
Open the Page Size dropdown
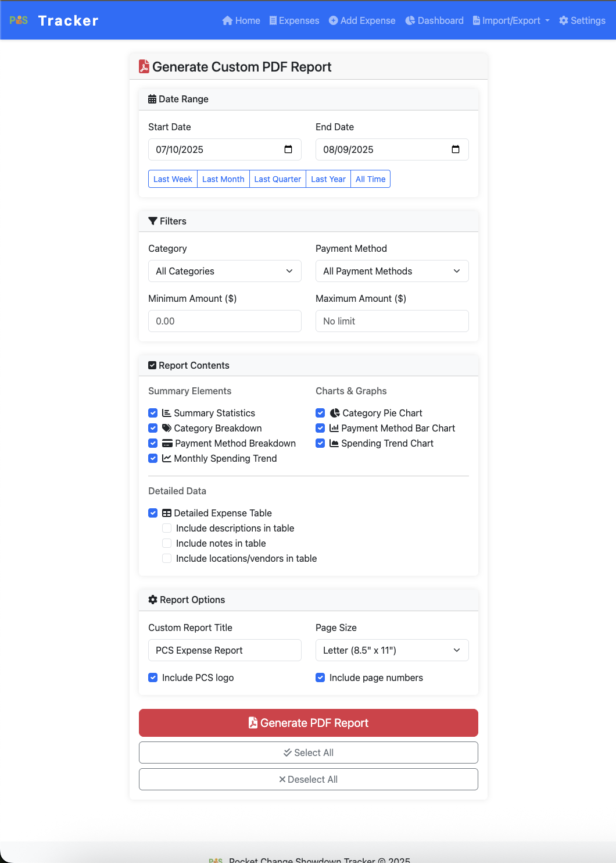click(392, 650)
